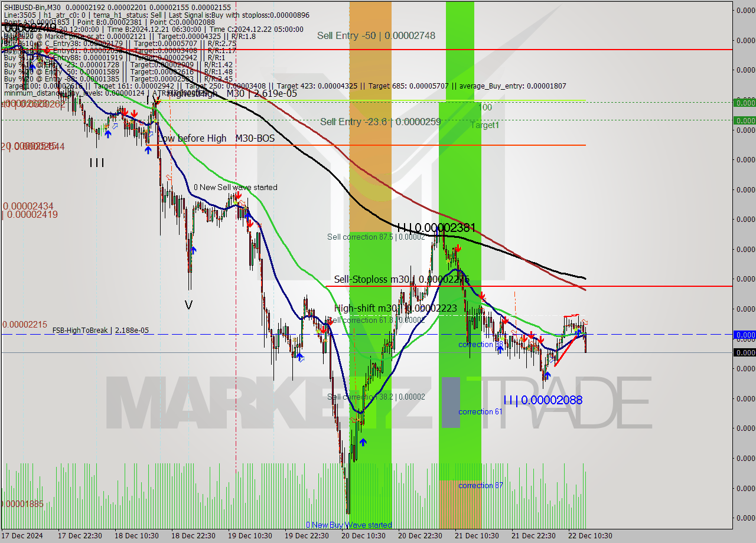Viewport: 756px width, 543px height.
Task: Click the '22 Dec 10:30' time axis label
Action: 590,536
